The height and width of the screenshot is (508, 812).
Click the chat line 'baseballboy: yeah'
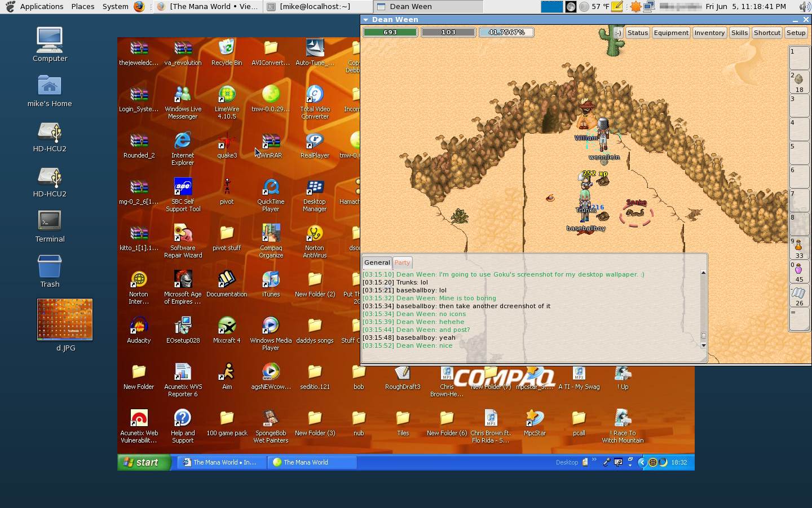(409, 338)
